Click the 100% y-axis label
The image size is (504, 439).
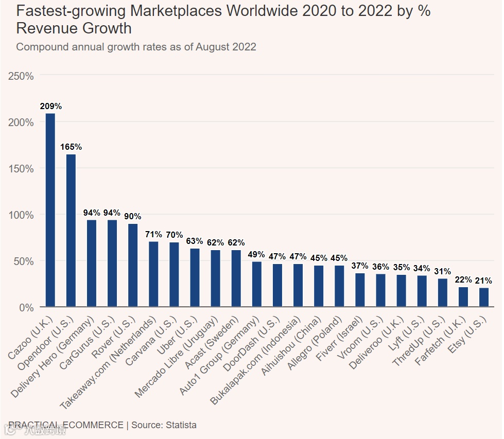(21, 215)
